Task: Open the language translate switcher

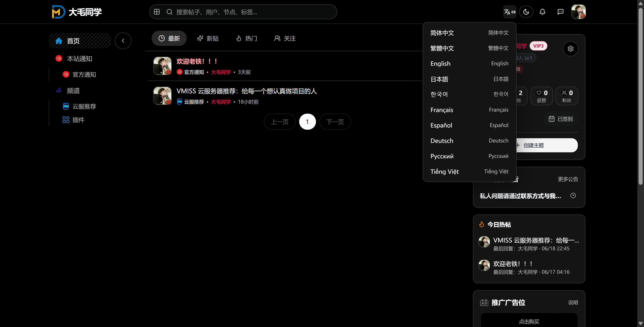Action: (510, 12)
